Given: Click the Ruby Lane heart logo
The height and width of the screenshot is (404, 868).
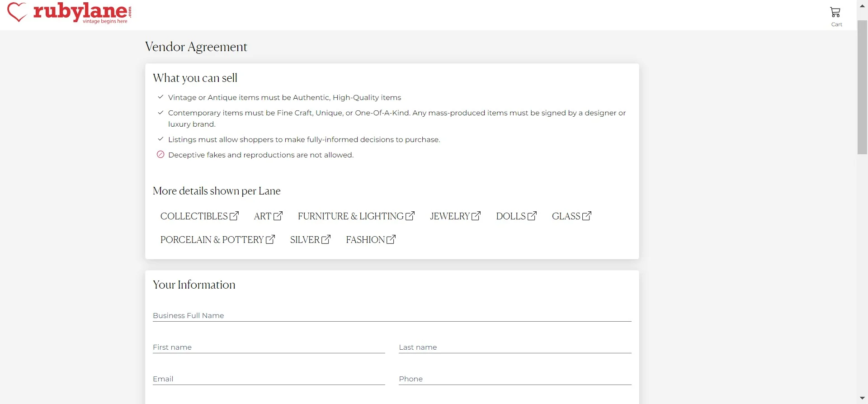Looking at the screenshot, I should pyautogui.click(x=17, y=12).
